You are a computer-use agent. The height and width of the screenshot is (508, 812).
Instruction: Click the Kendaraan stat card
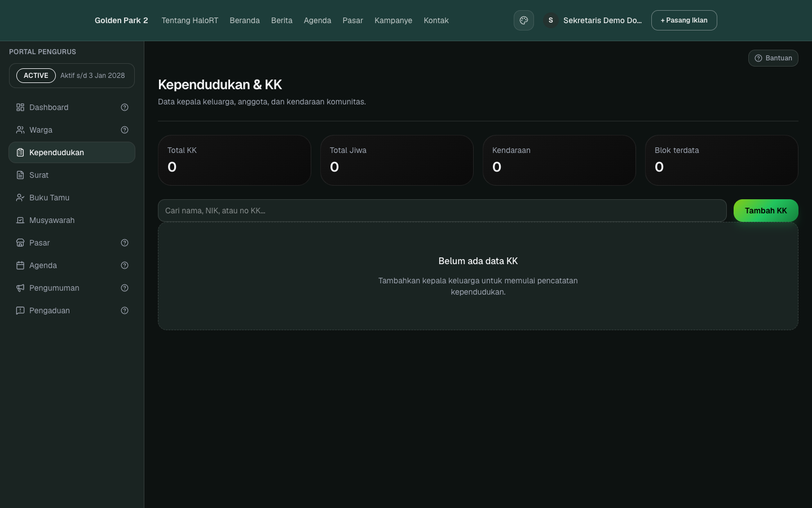pos(559,160)
